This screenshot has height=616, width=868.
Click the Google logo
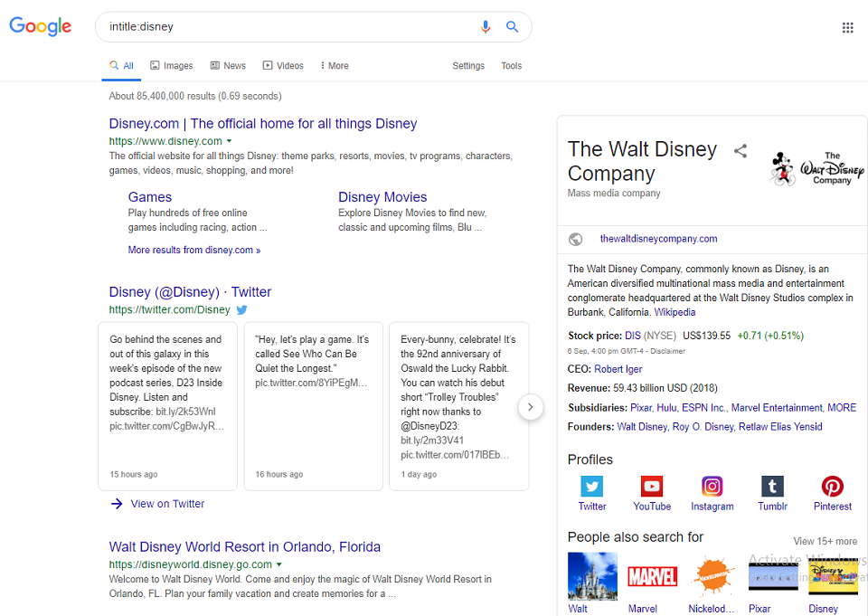pos(41,26)
